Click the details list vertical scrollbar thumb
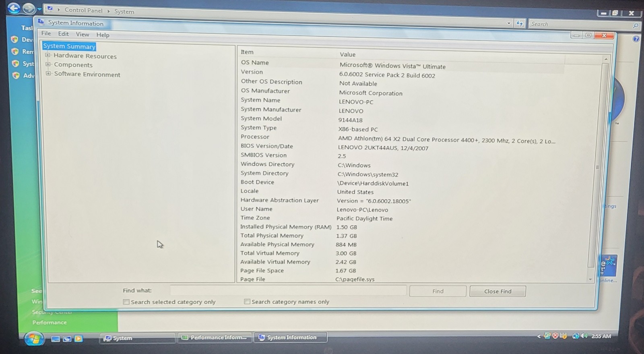 (598, 165)
